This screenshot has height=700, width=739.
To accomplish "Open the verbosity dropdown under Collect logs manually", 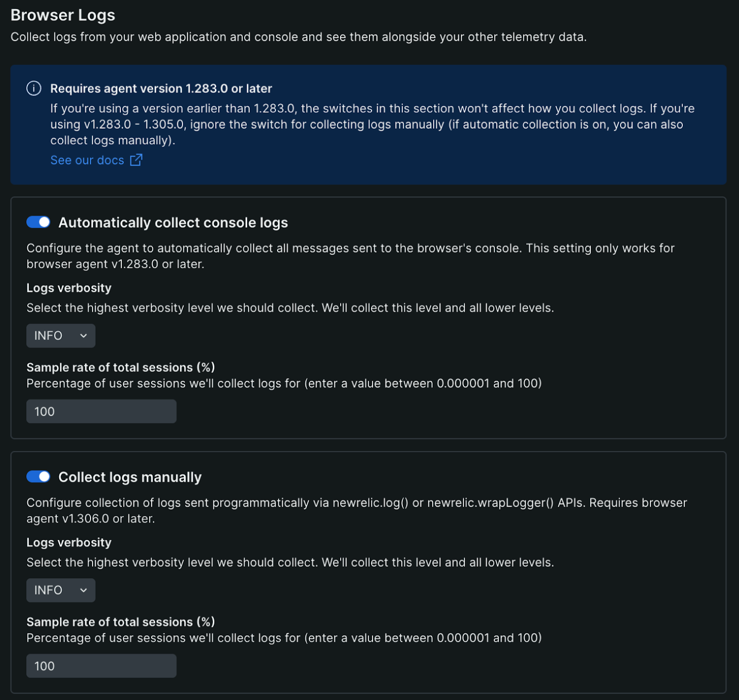I will coord(61,590).
